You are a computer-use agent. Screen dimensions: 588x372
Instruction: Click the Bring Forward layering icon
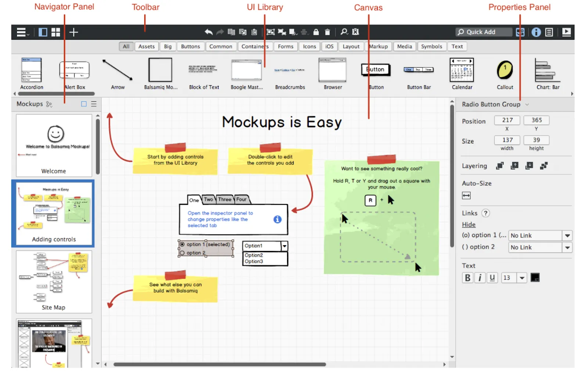click(514, 166)
